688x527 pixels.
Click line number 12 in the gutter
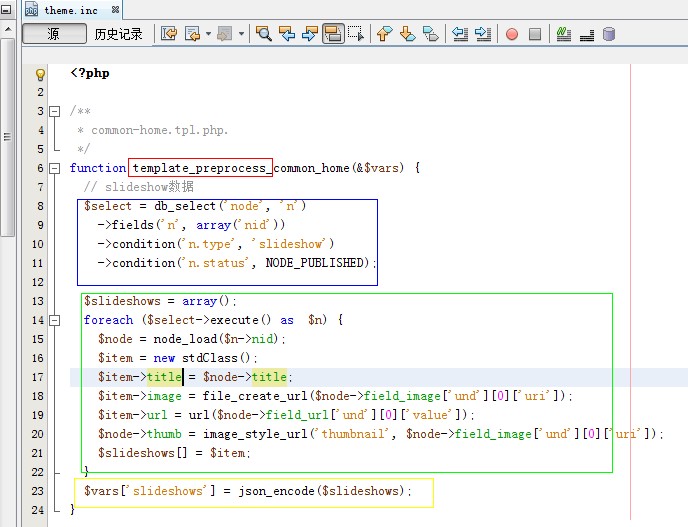point(38,282)
